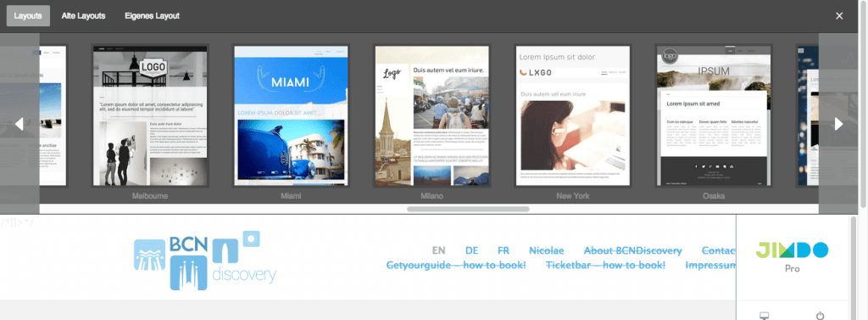This screenshot has width=868, height=320.
Task: Open the DE language link
Action: (472, 250)
